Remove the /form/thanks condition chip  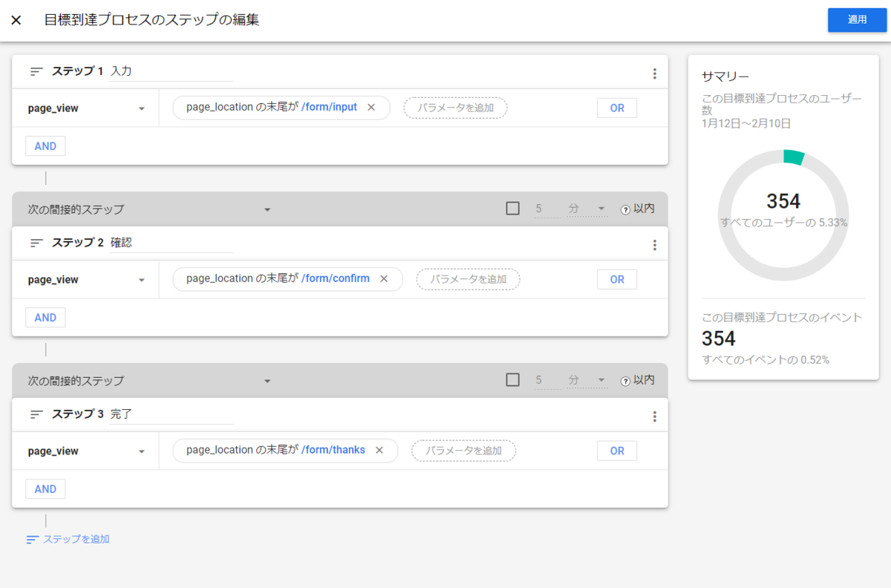pos(379,450)
